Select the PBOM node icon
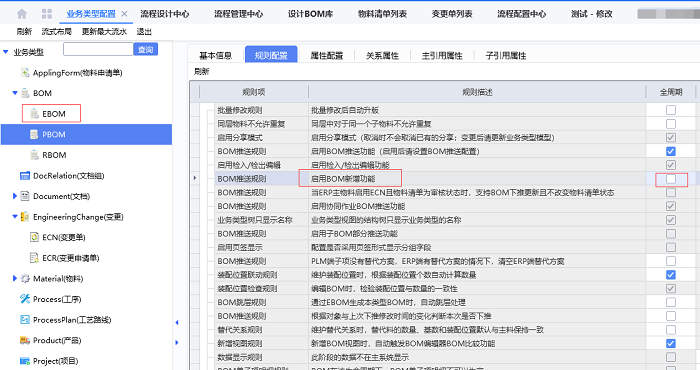The width and height of the screenshot is (700, 370). pos(34,134)
